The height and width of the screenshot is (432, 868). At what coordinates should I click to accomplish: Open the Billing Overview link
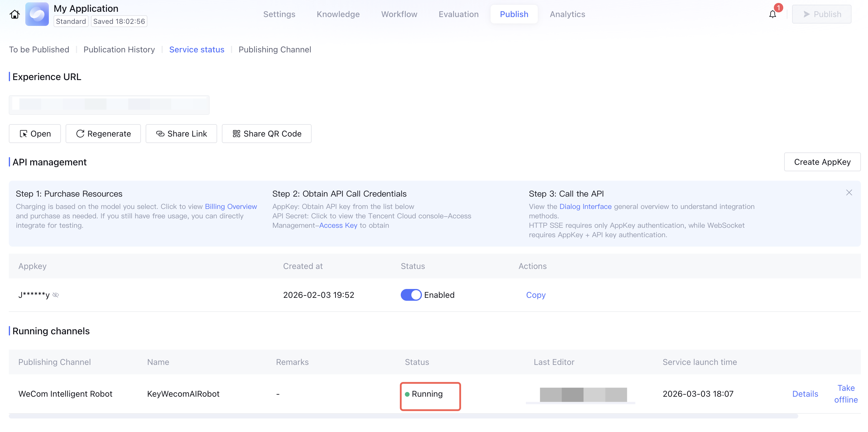231,206
